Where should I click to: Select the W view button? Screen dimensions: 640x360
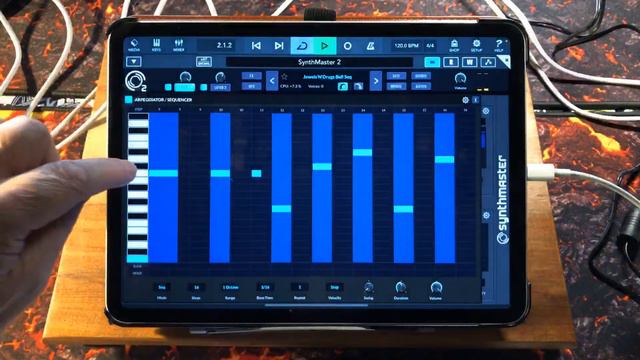470,62
